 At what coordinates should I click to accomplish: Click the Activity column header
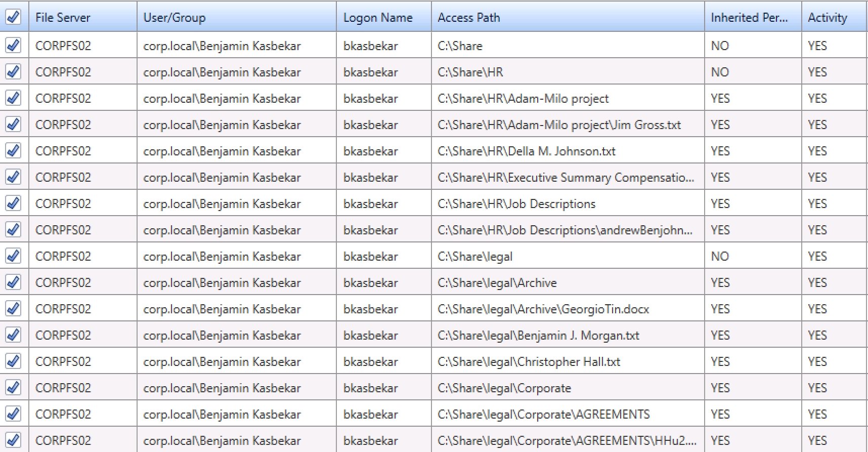[827, 18]
